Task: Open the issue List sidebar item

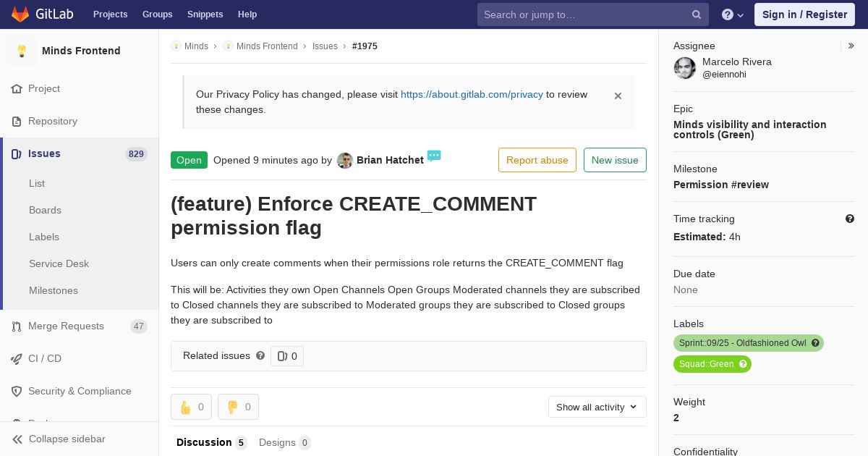Action: (37, 184)
